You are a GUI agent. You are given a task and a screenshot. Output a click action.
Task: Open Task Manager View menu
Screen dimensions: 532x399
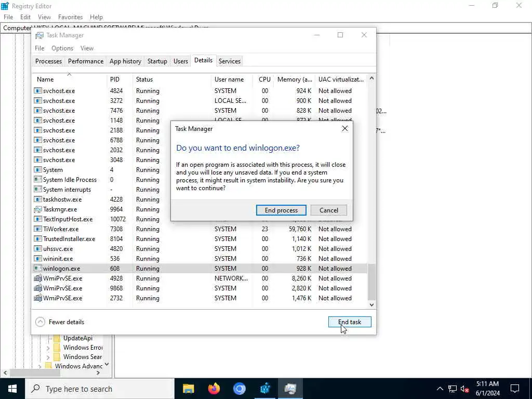(87, 48)
